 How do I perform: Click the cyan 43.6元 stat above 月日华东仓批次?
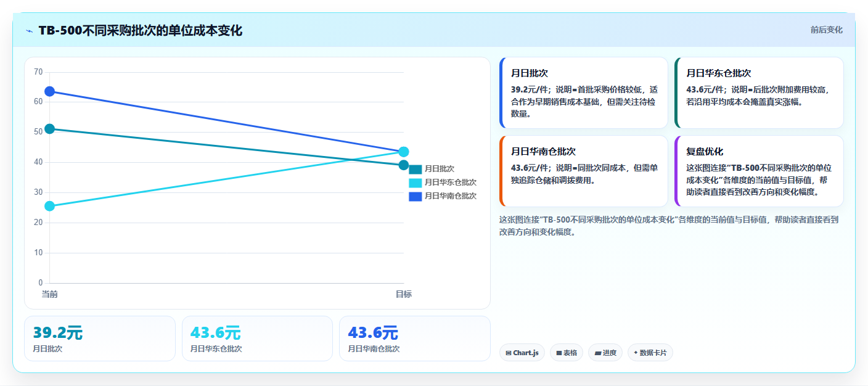(216, 333)
